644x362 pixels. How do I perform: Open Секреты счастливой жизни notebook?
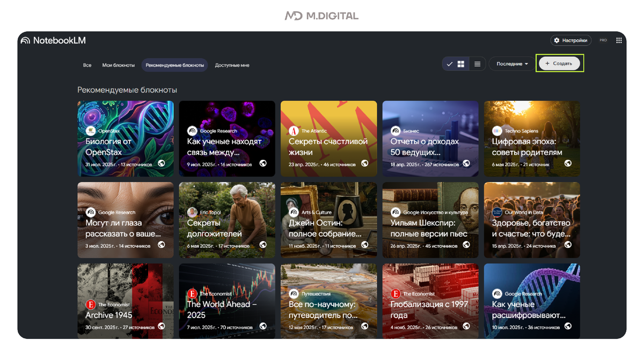[x=329, y=138]
